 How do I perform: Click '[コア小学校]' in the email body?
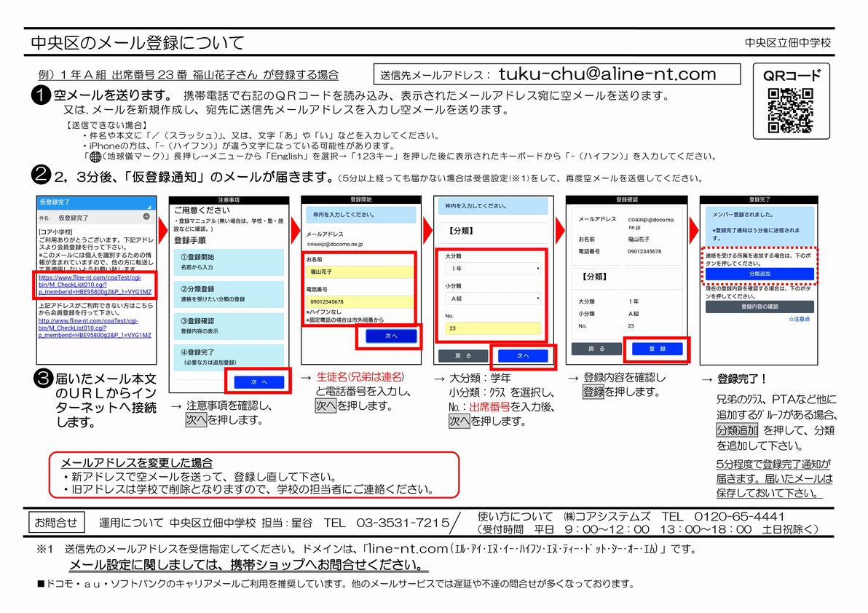point(56,232)
